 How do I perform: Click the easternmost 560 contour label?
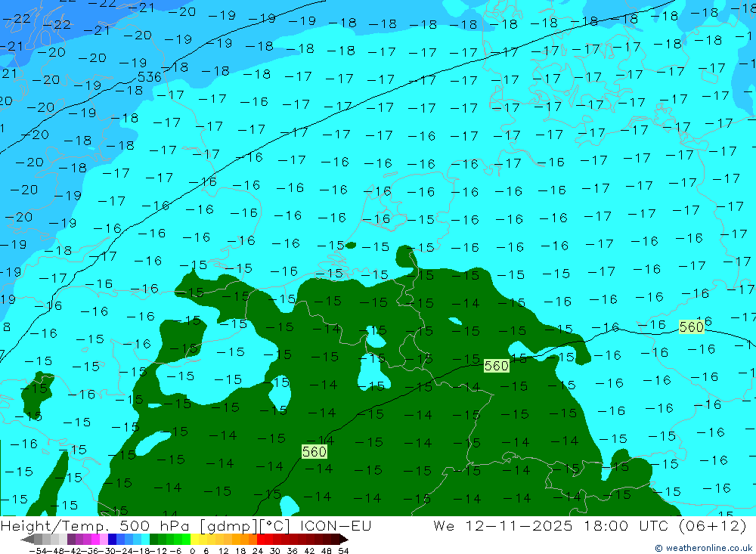691,327
